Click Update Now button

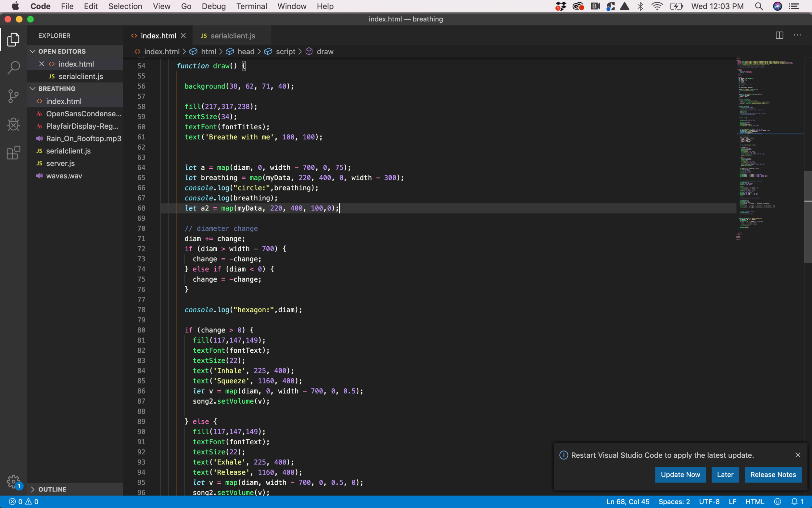coord(680,474)
